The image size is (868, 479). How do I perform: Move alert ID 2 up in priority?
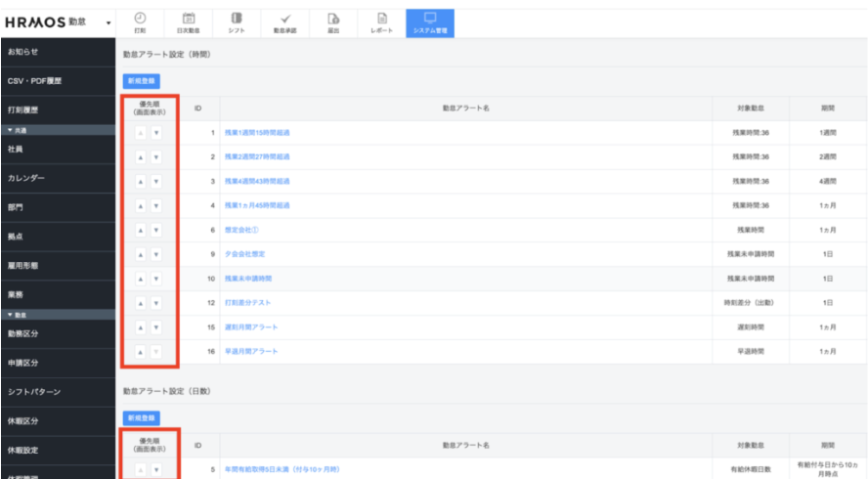(x=141, y=157)
